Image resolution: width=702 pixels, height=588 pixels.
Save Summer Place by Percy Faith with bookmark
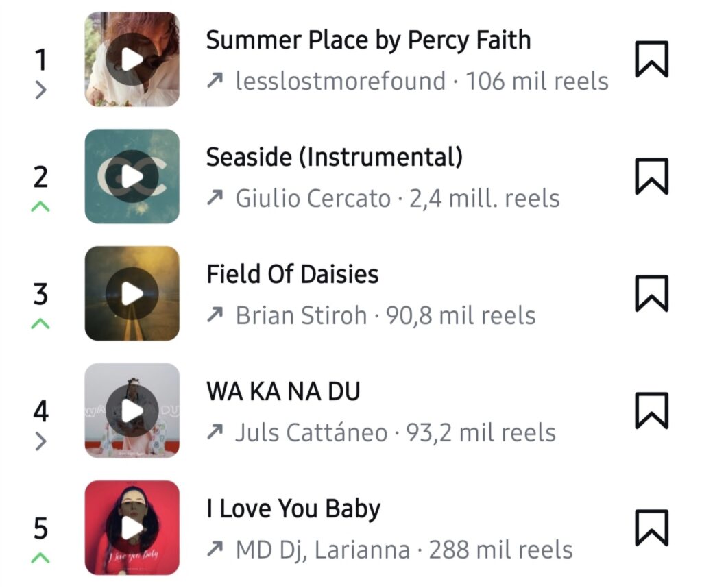point(651,59)
